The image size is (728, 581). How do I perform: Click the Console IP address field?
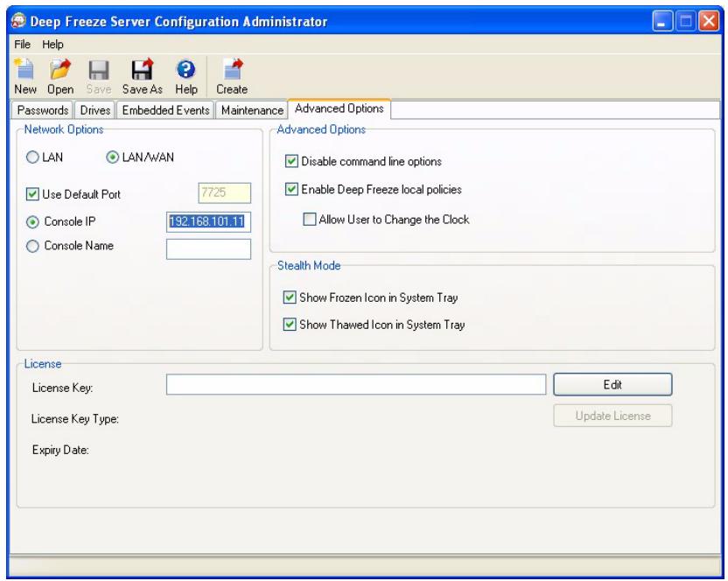coord(208,222)
